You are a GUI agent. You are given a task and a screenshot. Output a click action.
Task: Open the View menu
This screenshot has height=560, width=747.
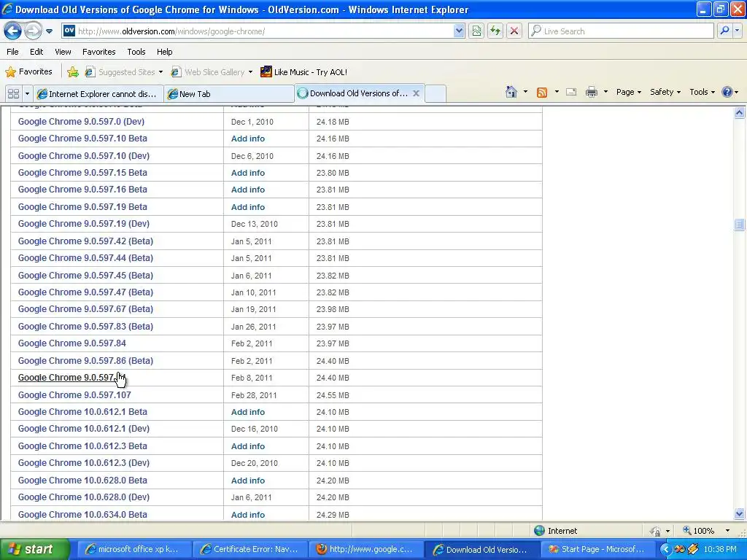point(63,52)
